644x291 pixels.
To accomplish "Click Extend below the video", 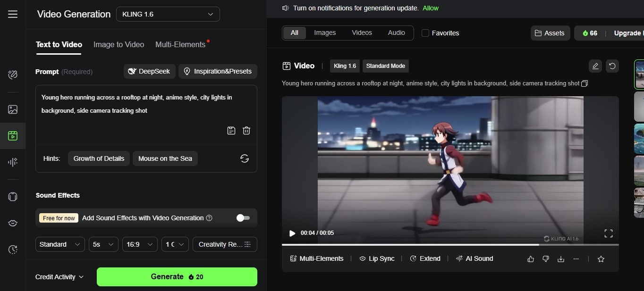I will pos(425,258).
